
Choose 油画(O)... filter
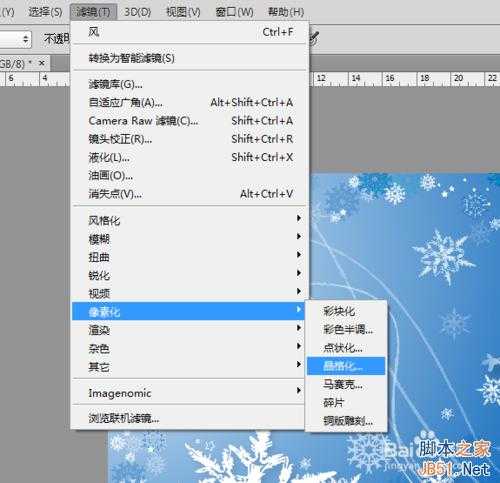(189, 176)
